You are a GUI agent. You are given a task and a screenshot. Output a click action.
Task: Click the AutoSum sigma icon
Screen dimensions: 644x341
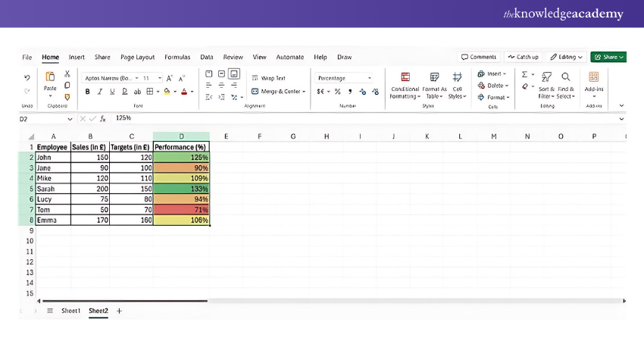tap(524, 74)
